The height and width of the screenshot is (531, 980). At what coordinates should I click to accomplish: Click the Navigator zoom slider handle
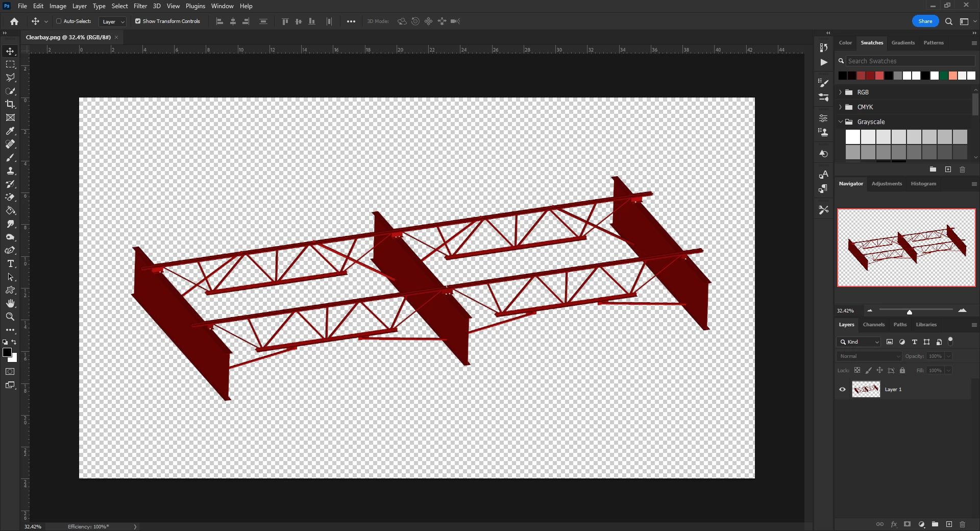coord(909,311)
